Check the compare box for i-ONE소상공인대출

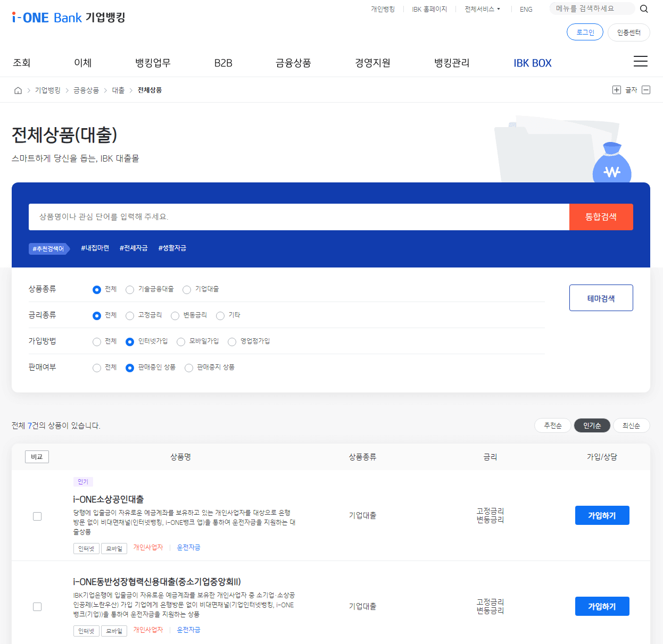coord(37,516)
